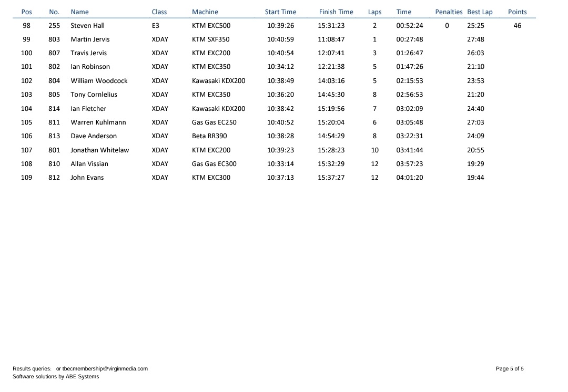Click Jonathan Whitelaw's name in the table
This screenshot has width=568, height=392.
pos(99,150)
